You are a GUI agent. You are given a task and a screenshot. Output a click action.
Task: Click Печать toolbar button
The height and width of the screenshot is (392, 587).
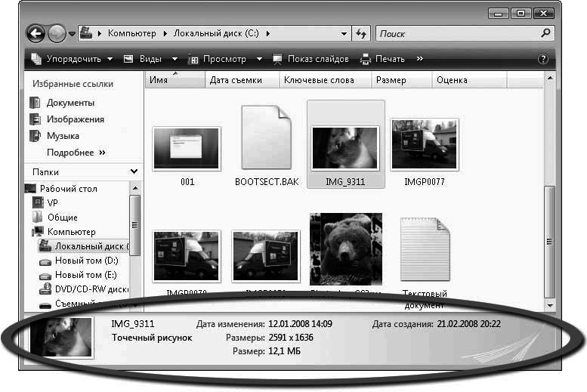pyautogui.click(x=384, y=59)
